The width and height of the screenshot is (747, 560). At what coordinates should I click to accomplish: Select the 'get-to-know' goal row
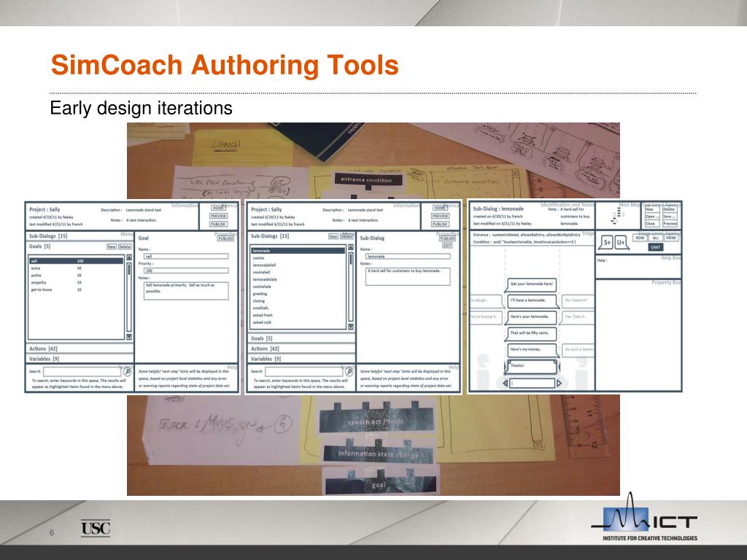pyautogui.click(x=76, y=289)
